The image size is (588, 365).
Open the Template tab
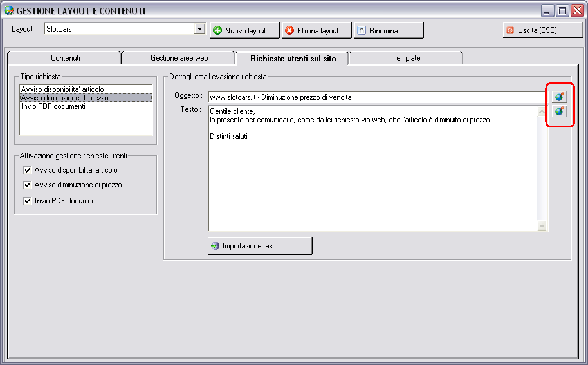point(406,58)
